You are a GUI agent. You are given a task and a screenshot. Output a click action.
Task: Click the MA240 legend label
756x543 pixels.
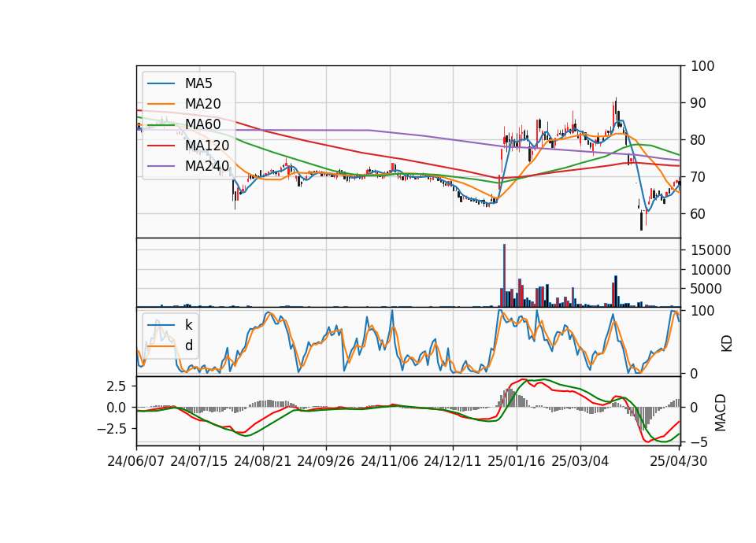tap(207, 166)
